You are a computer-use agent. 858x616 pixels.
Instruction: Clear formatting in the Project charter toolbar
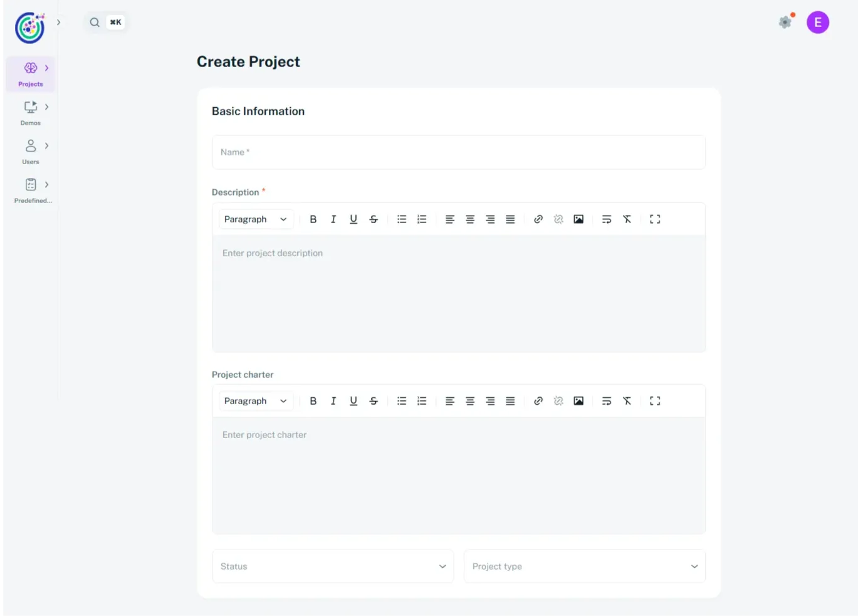[627, 400]
